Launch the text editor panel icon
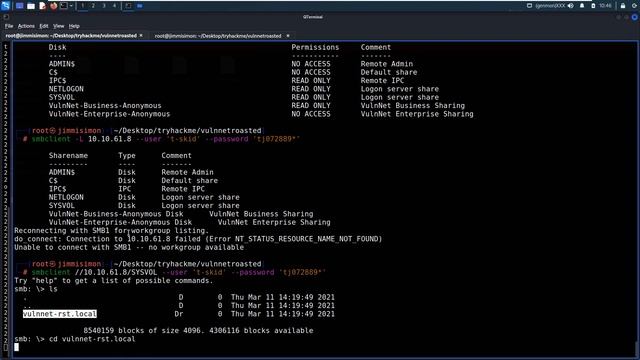 point(42,6)
